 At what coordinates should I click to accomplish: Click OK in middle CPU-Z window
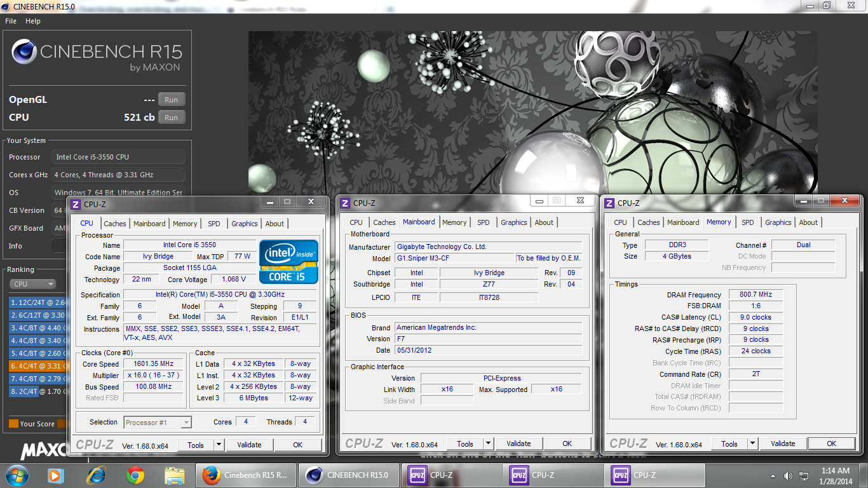click(x=567, y=444)
